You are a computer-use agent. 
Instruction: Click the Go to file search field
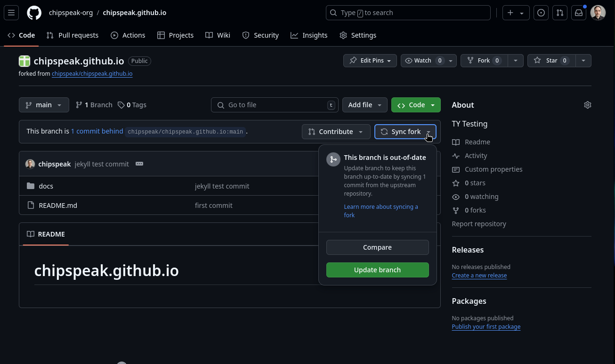tap(275, 105)
